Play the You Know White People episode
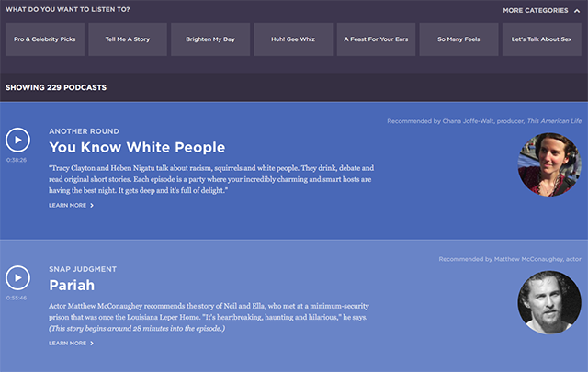 click(x=17, y=140)
